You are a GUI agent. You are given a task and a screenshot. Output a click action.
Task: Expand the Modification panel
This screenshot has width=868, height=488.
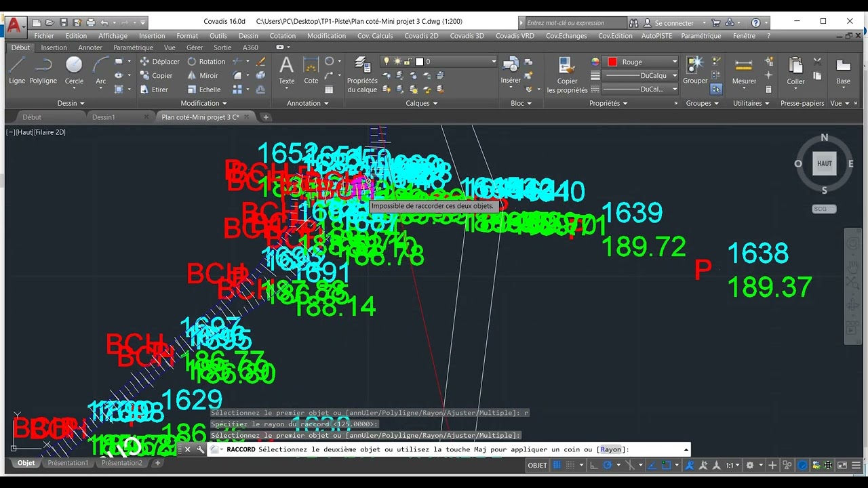[203, 103]
